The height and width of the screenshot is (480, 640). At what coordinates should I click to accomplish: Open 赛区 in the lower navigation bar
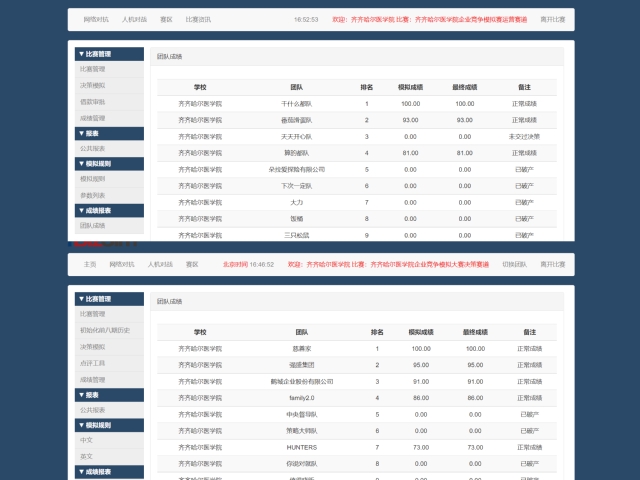tap(191, 264)
